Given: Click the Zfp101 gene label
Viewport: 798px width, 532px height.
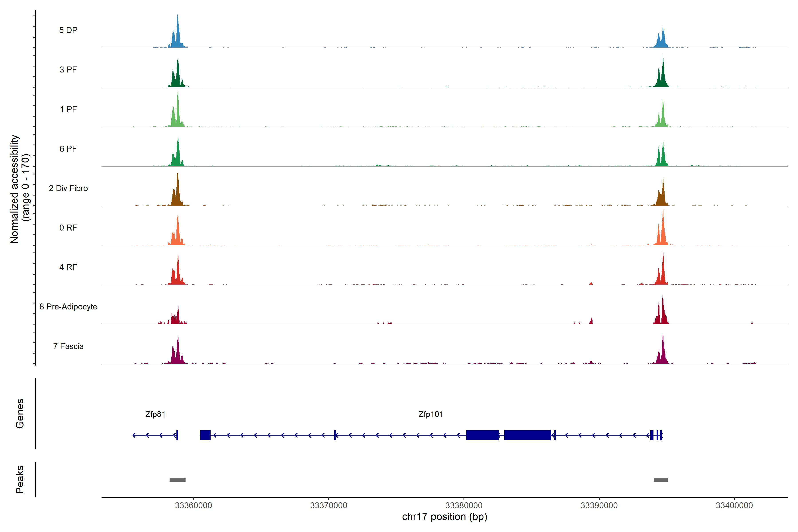Looking at the screenshot, I should point(430,414).
